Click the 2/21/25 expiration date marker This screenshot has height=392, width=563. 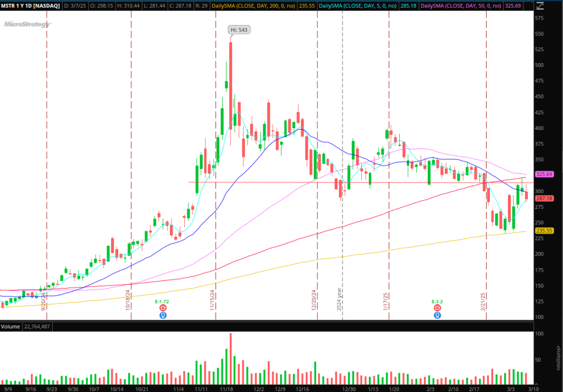pyautogui.click(x=484, y=301)
